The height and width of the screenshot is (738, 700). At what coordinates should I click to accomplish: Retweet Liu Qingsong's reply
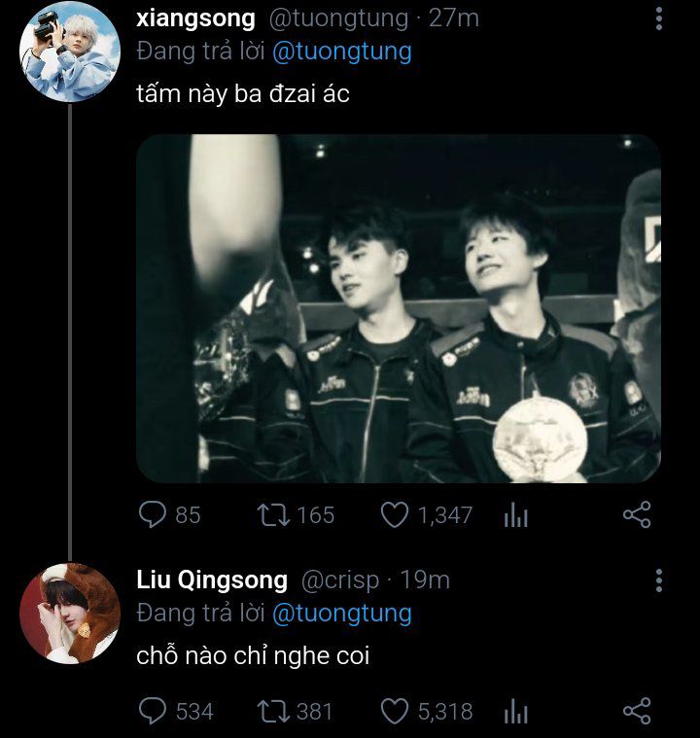pos(272,711)
